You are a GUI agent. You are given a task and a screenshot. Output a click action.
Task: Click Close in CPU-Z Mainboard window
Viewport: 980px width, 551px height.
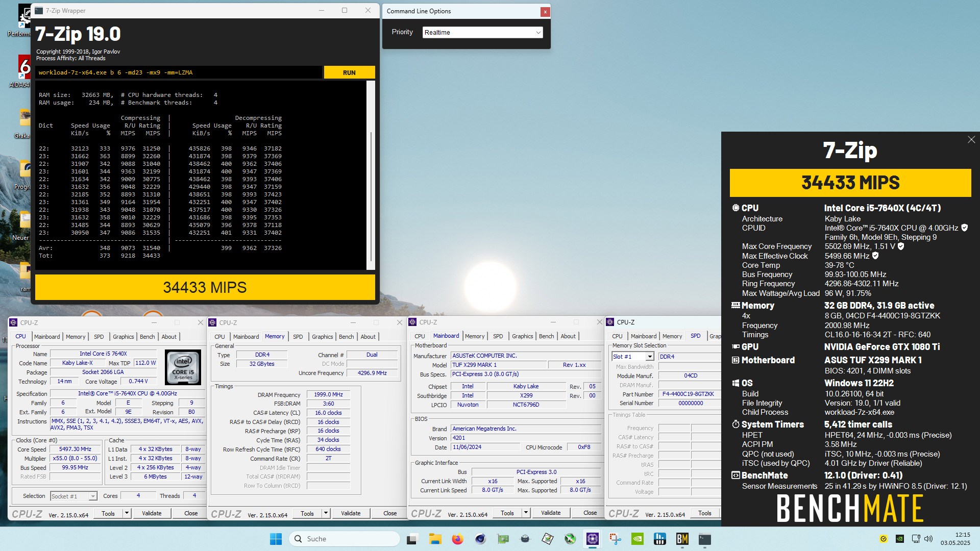(x=590, y=513)
